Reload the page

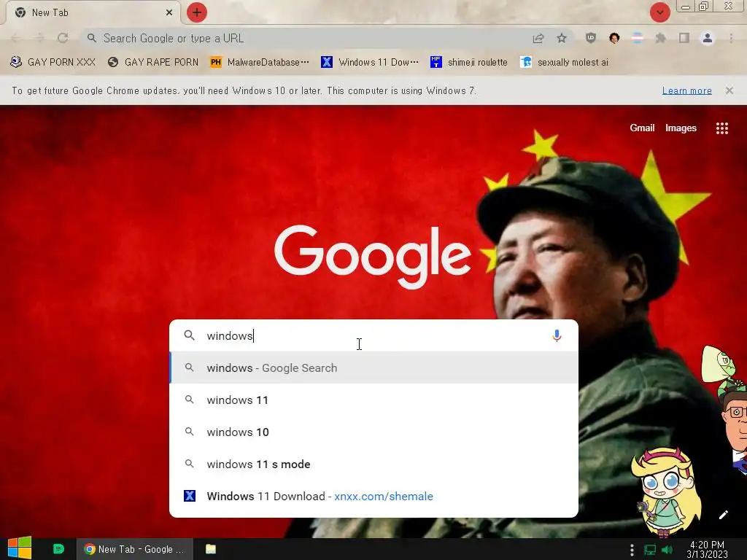63,38
